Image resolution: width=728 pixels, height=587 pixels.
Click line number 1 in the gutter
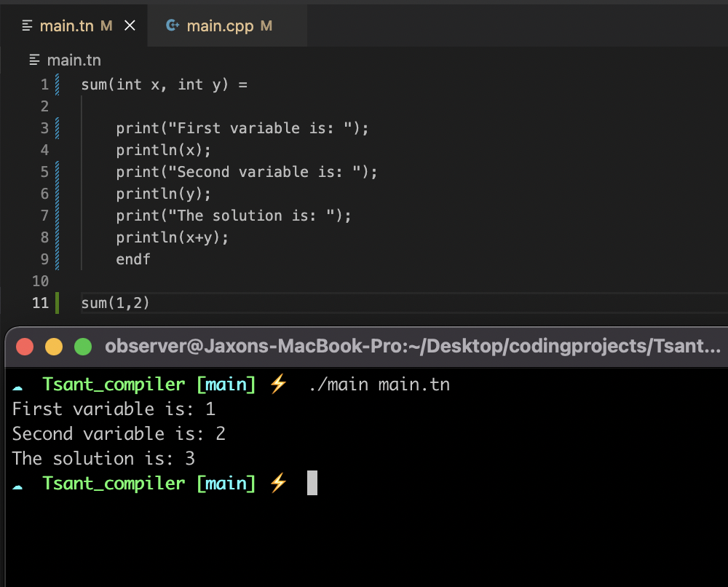coord(44,84)
